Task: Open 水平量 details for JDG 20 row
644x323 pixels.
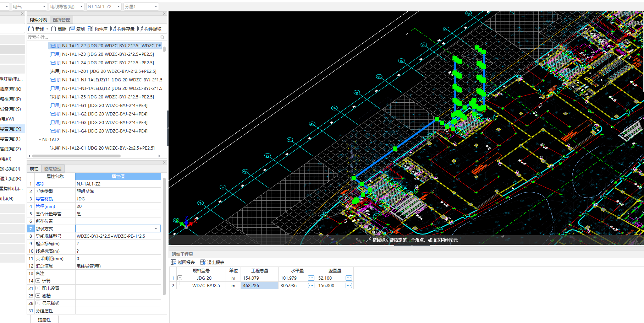Action: point(311,278)
